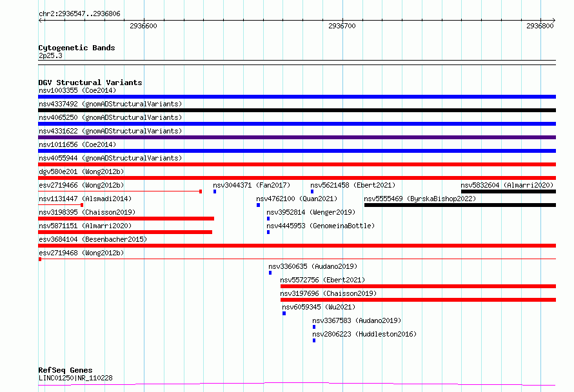Click the RefSeq Genes track heading
The height and width of the screenshot is (392, 574).
65,370
